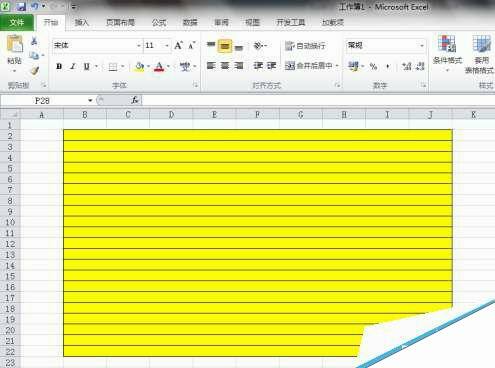Open the underline style dropdown arrow
This screenshot has width=495, height=368.
pos(96,66)
